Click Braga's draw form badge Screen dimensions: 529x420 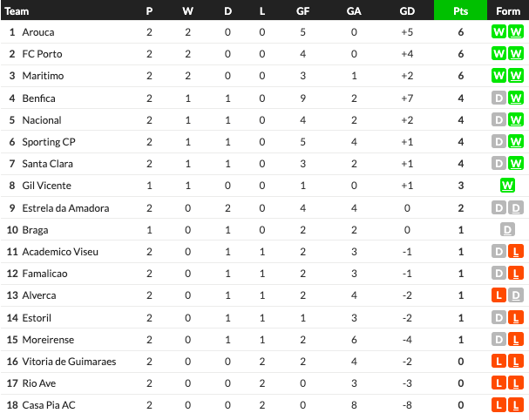(507, 230)
